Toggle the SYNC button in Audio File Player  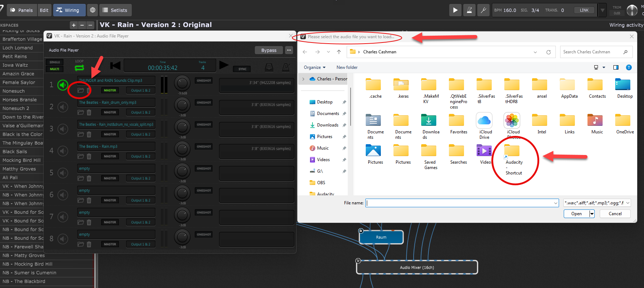coord(242,69)
